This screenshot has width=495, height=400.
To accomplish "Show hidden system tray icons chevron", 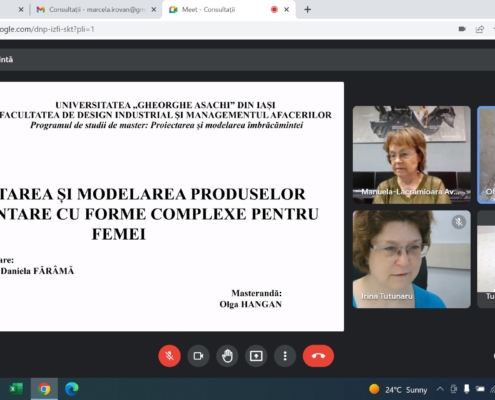I will 440,389.
